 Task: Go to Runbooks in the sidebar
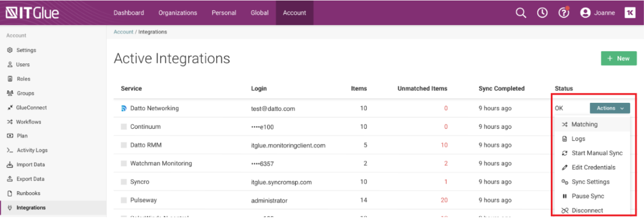tap(28, 193)
